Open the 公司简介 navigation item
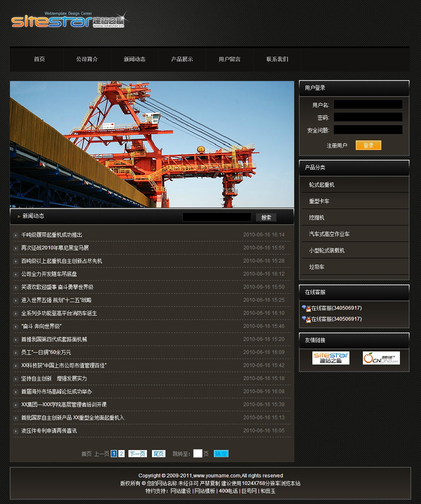Viewport: 421px width, 504px height. (87, 60)
